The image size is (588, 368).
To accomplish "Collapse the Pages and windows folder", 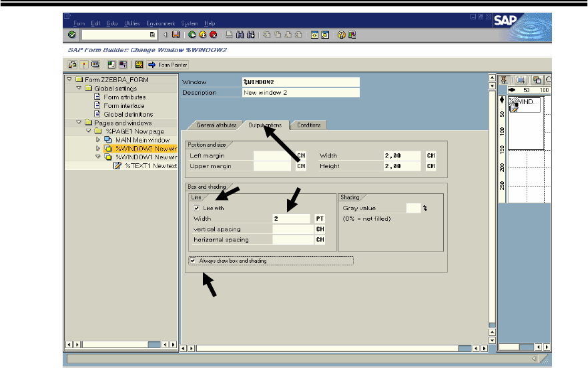I will point(79,123).
